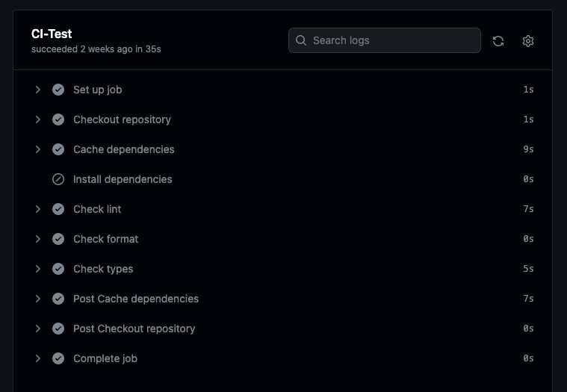Viewport: 567px width, 392px height.
Task: Expand the Check types step chevron
Action: [x=38, y=269]
